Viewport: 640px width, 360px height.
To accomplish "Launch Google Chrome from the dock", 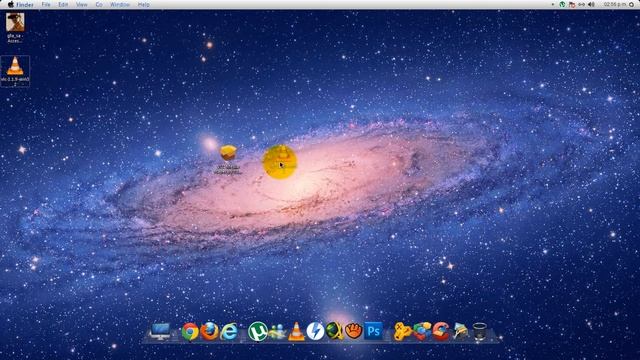I will point(190,331).
